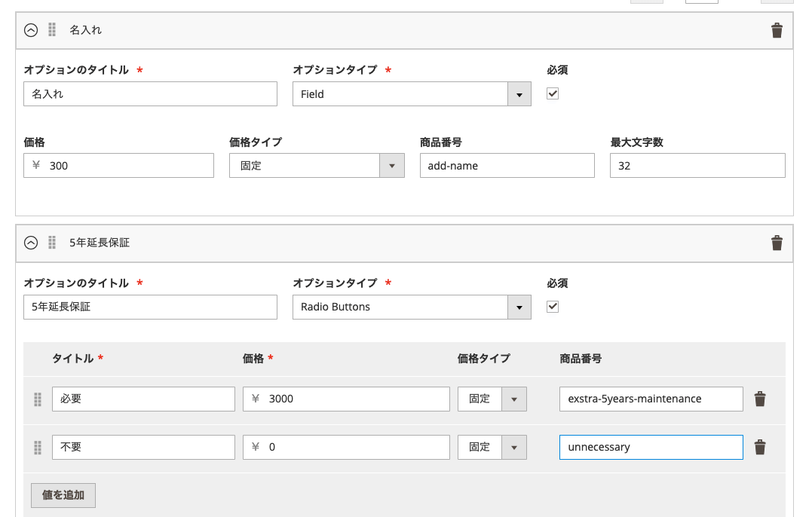Viewport: 812px width, 517px height.
Task: Click the 商品番号 field containing add-name
Action: (x=507, y=165)
